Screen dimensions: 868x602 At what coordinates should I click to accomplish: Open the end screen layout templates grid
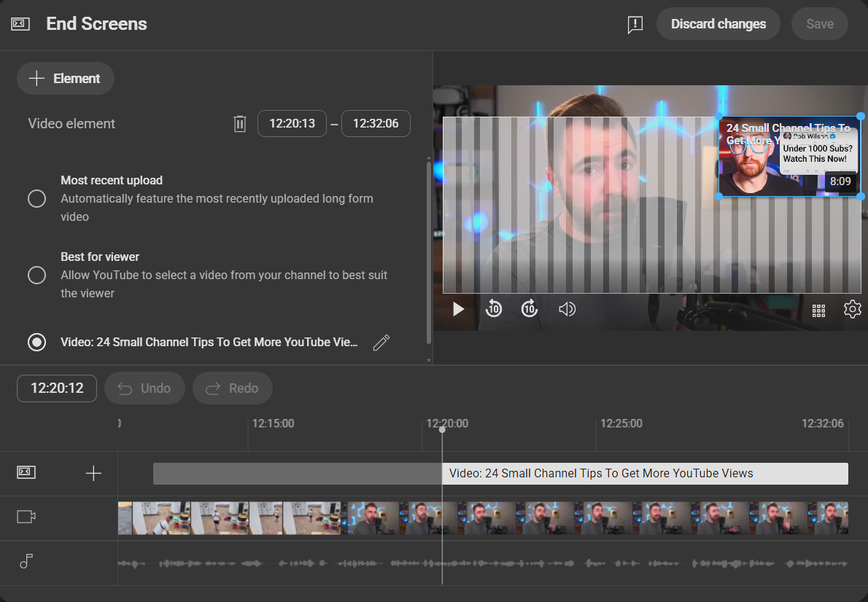818,310
